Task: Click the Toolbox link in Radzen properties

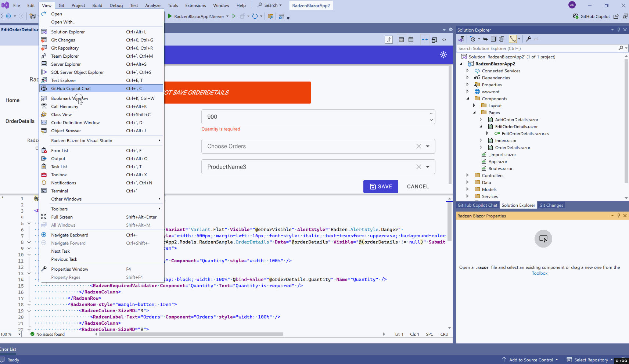Action: 539,273
